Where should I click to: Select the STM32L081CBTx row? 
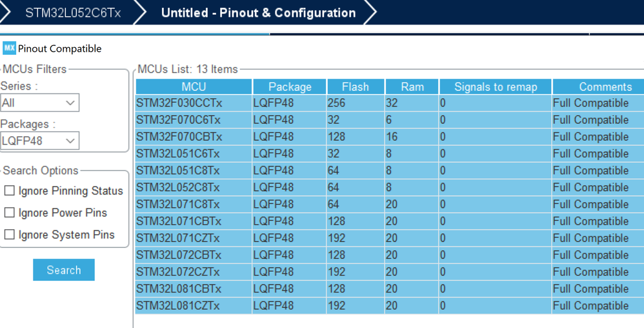tap(390, 289)
